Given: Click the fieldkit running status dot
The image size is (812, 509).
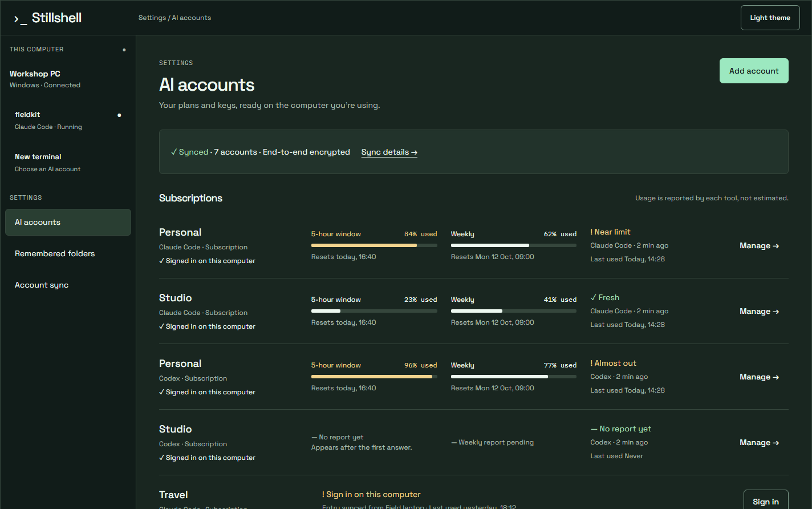Looking at the screenshot, I should [119, 115].
